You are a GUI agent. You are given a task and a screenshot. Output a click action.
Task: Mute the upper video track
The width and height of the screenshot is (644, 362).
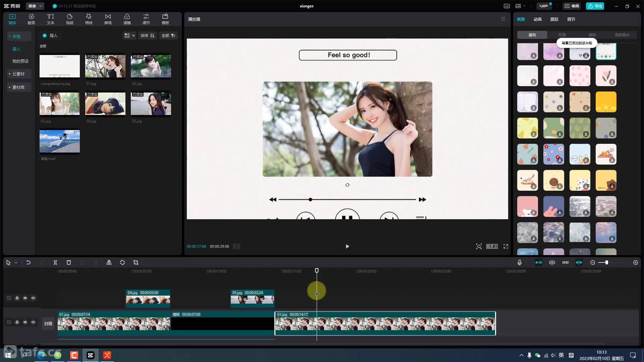pyautogui.click(x=33, y=298)
